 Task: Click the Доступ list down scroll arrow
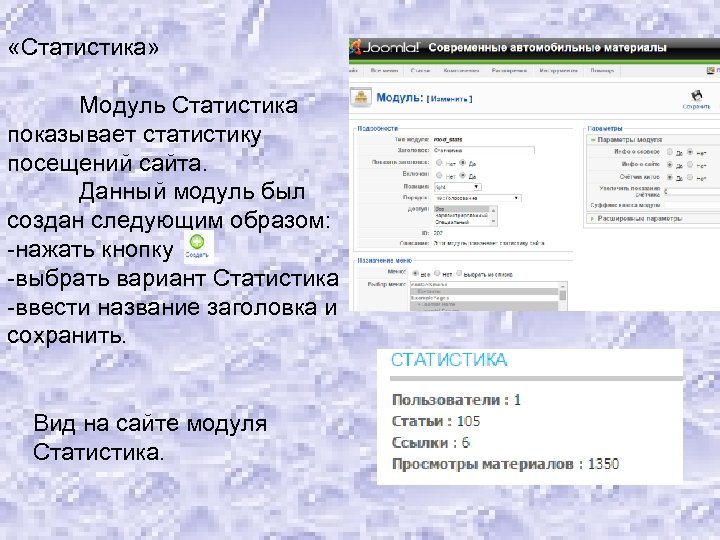494,222
